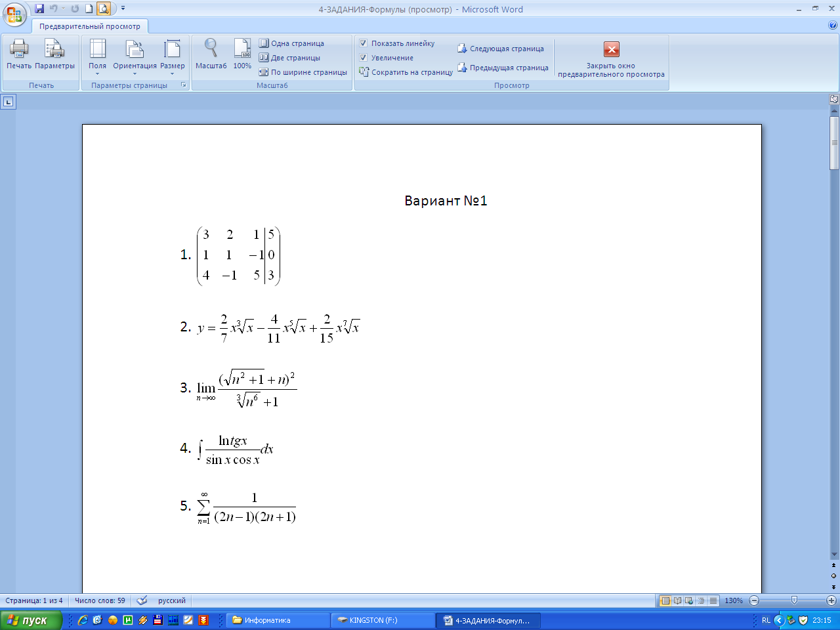Click spelling check icon in status bar

[x=142, y=600]
